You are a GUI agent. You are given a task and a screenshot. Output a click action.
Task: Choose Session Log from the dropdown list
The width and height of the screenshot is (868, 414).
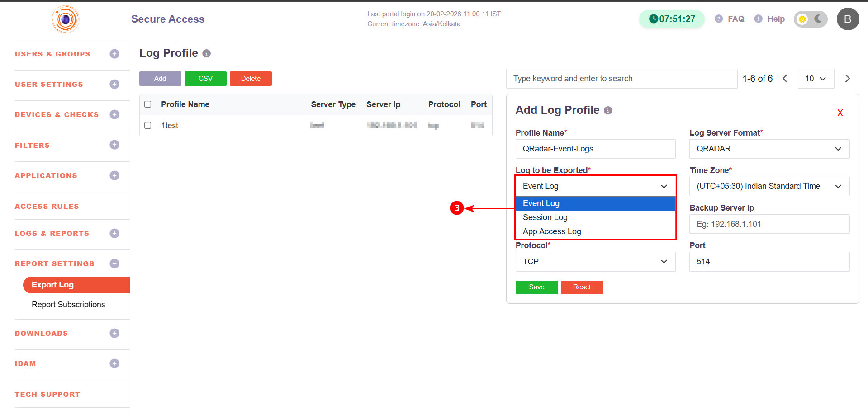click(x=545, y=217)
